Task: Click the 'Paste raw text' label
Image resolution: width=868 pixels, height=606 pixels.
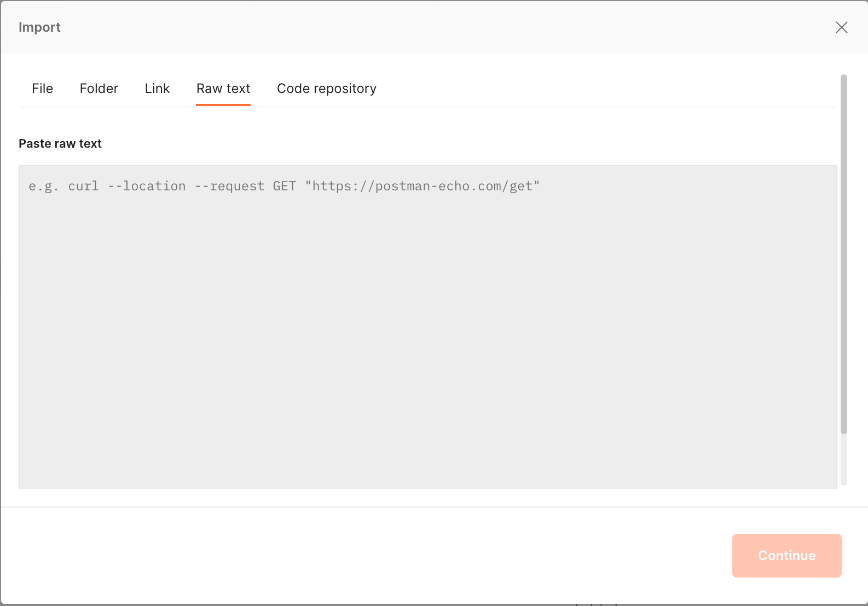Action: 60,143
